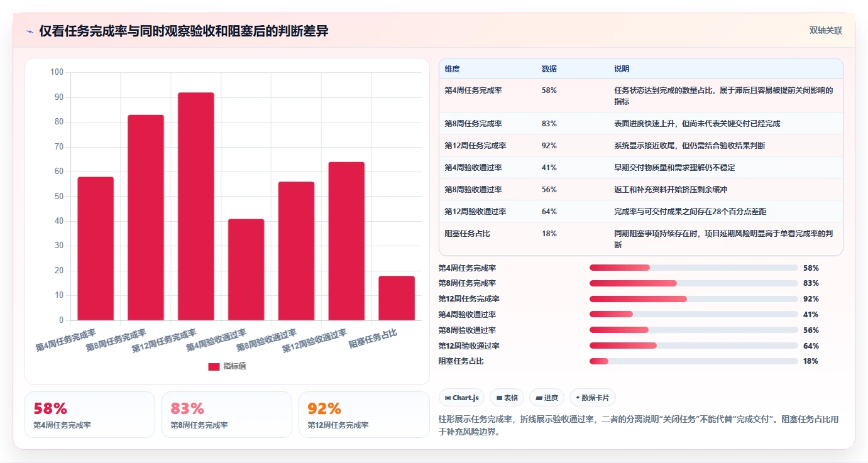Screen dimensions: 868x463
Task: Open the 58% 第4周任务完成率 stat card
Action: click(x=90, y=415)
